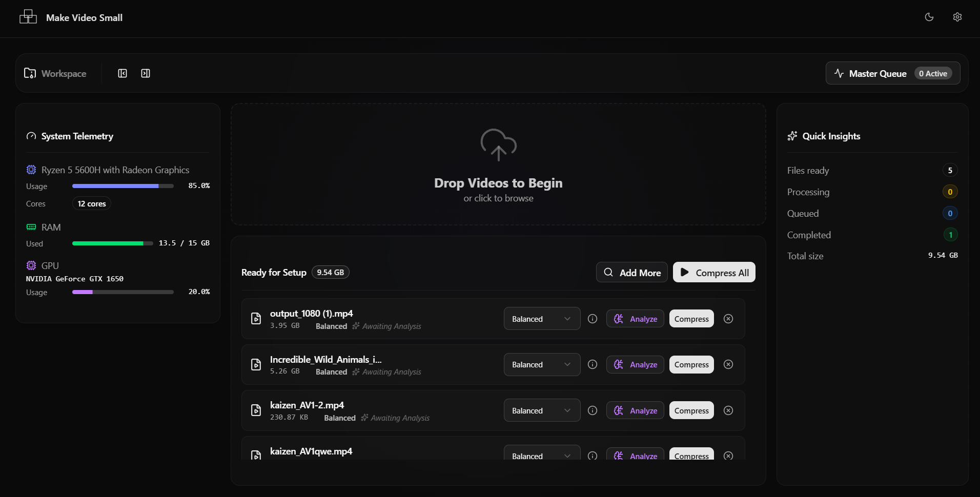Compress the Incredible_Wild_Animals video
Screen dimensions: 980x497
coord(691,364)
